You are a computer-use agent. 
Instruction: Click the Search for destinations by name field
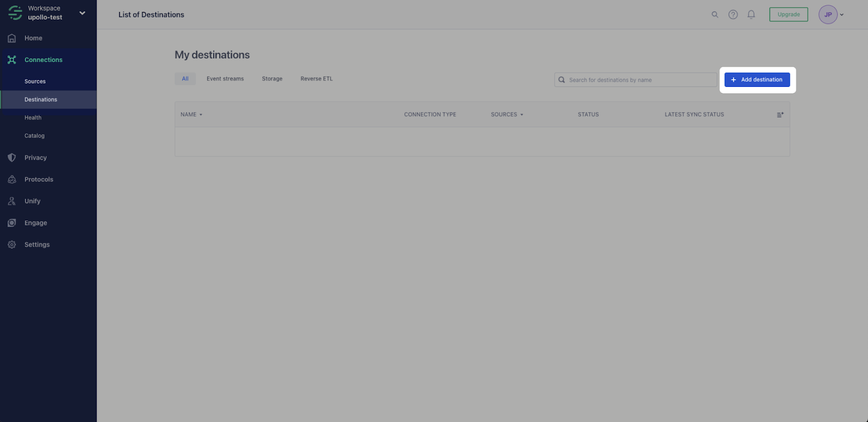tap(636, 80)
